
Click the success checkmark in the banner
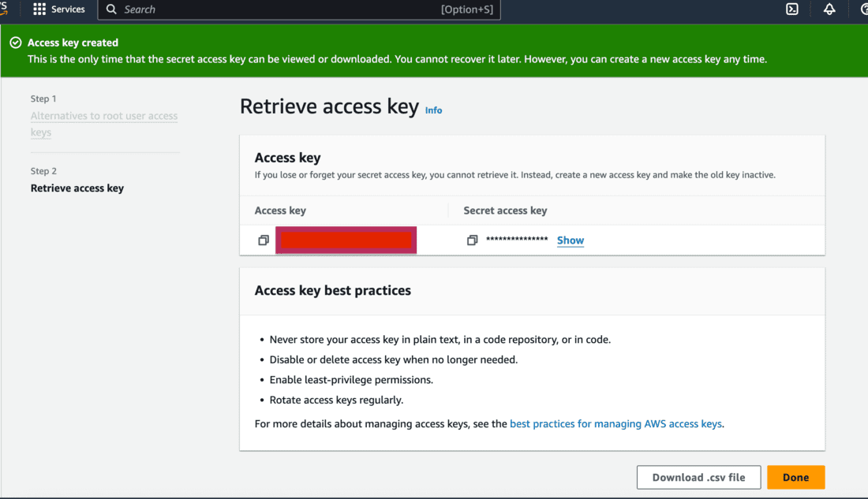[16, 43]
